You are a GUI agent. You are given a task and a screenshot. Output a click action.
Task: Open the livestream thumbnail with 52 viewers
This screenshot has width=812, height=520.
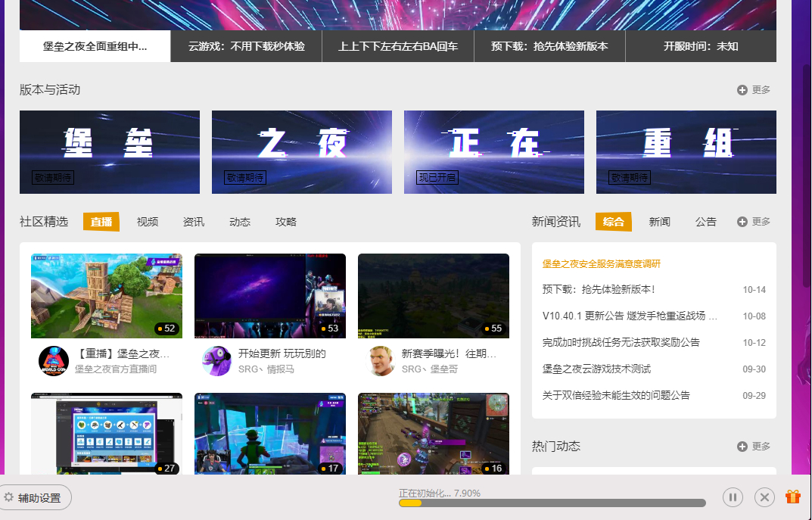pyautogui.click(x=107, y=296)
